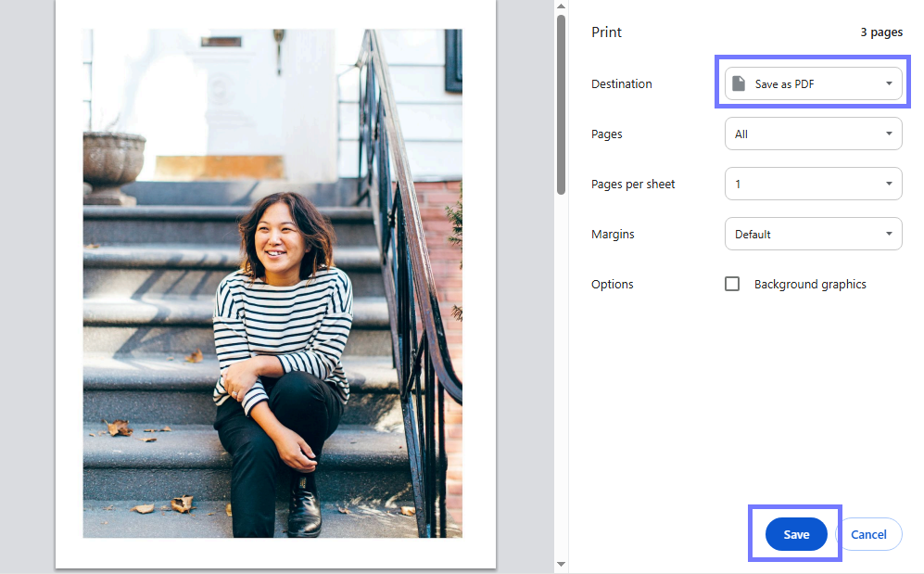Click the '3 pages' text
Image resolution: width=924 pixels, height=574 pixels.
881,32
